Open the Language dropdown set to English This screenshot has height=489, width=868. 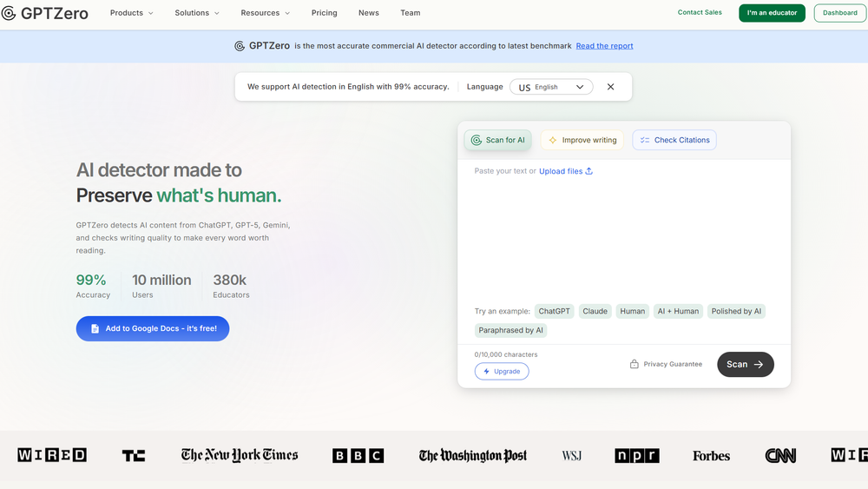(551, 87)
